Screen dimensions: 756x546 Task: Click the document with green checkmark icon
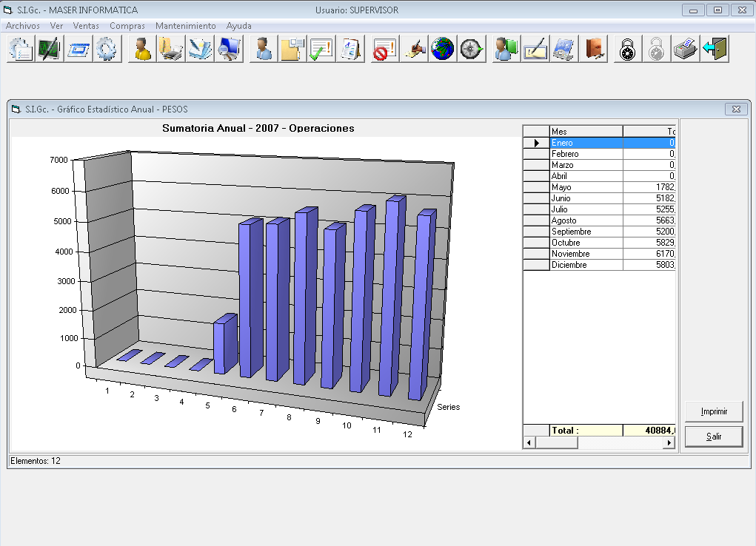click(321, 49)
